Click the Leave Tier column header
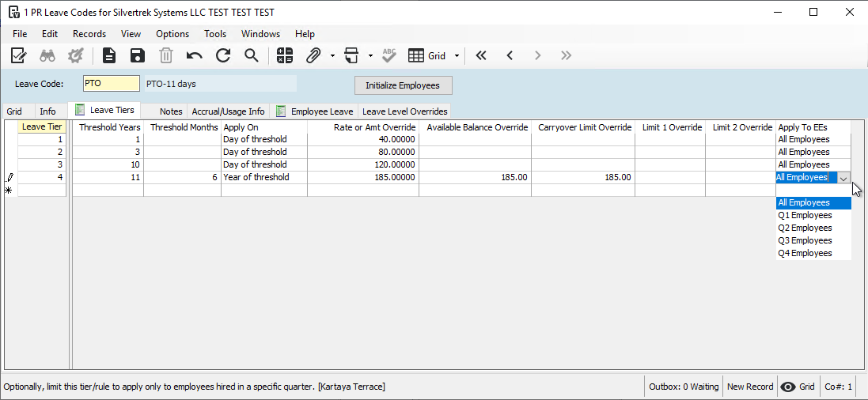868x400 pixels. (42, 127)
